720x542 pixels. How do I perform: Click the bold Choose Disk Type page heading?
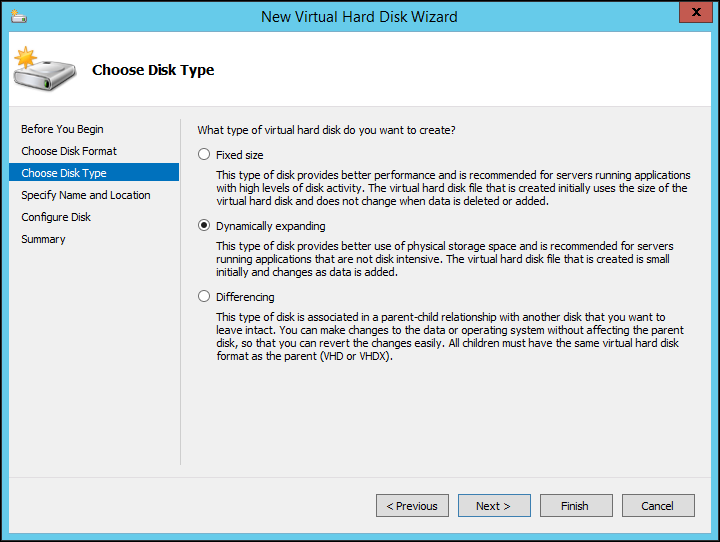(x=153, y=70)
